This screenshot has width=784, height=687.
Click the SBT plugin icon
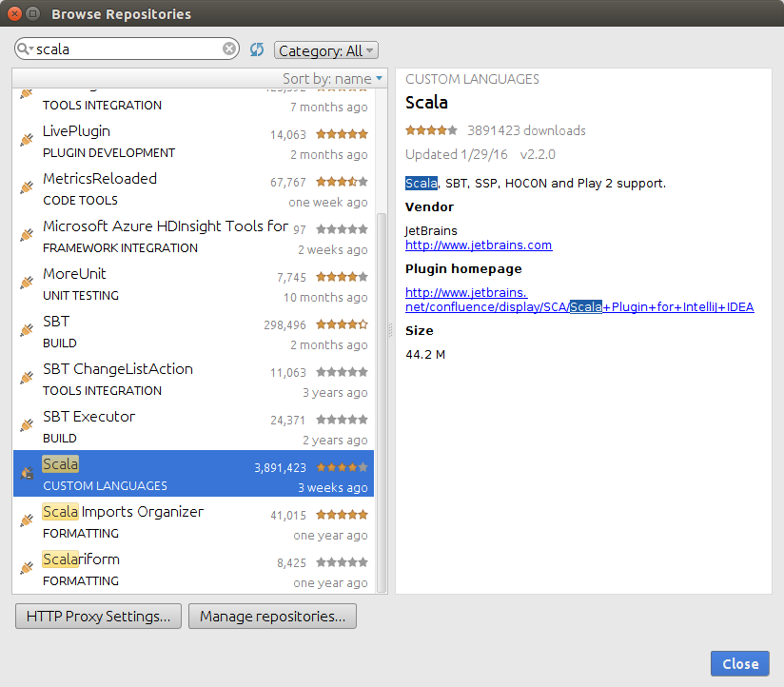[x=26, y=328]
